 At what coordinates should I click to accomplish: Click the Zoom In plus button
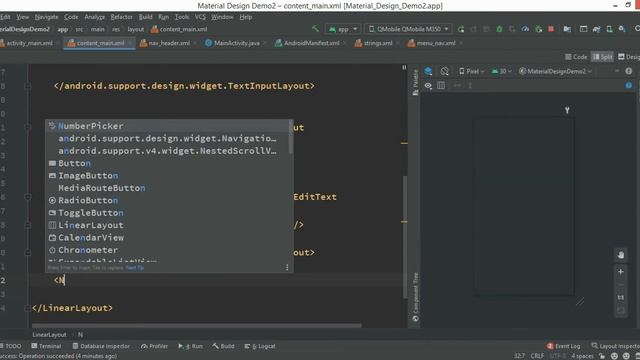point(620,271)
